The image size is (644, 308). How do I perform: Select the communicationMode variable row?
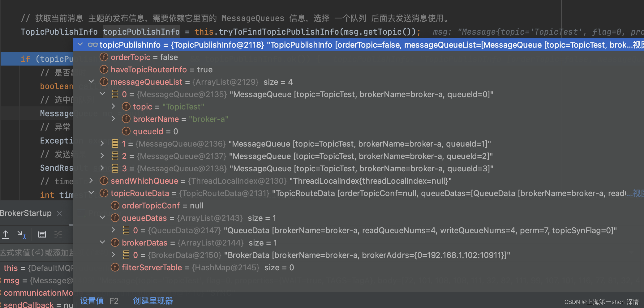(36, 293)
